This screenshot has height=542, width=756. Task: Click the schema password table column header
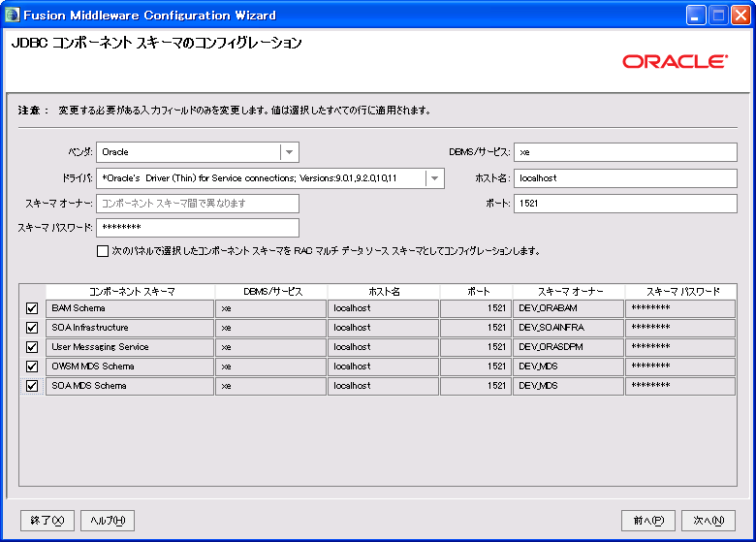coord(680,291)
